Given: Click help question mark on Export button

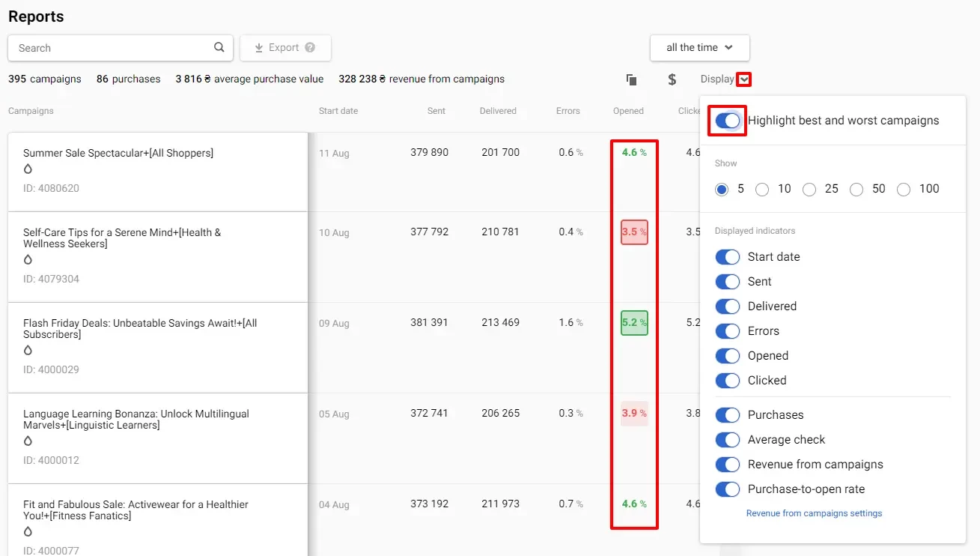Looking at the screenshot, I should 310,47.
